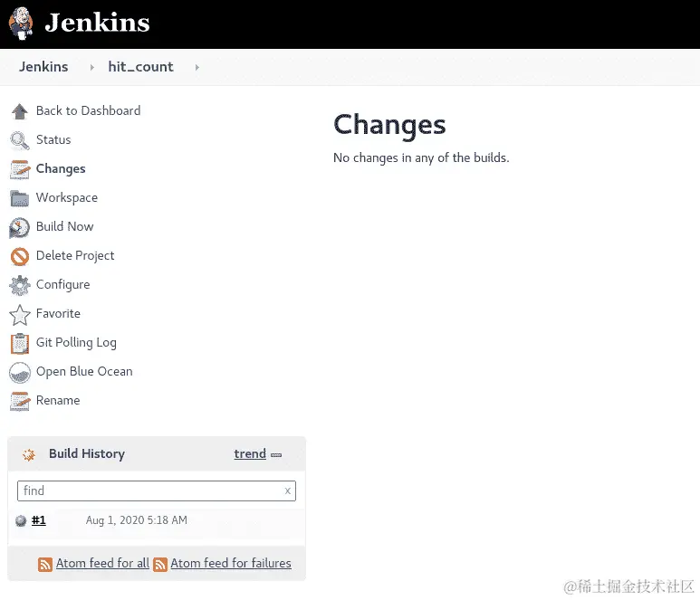This screenshot has height=600, width=700.
Task: View the Git Polling Log
Action: tap(76, 343)
